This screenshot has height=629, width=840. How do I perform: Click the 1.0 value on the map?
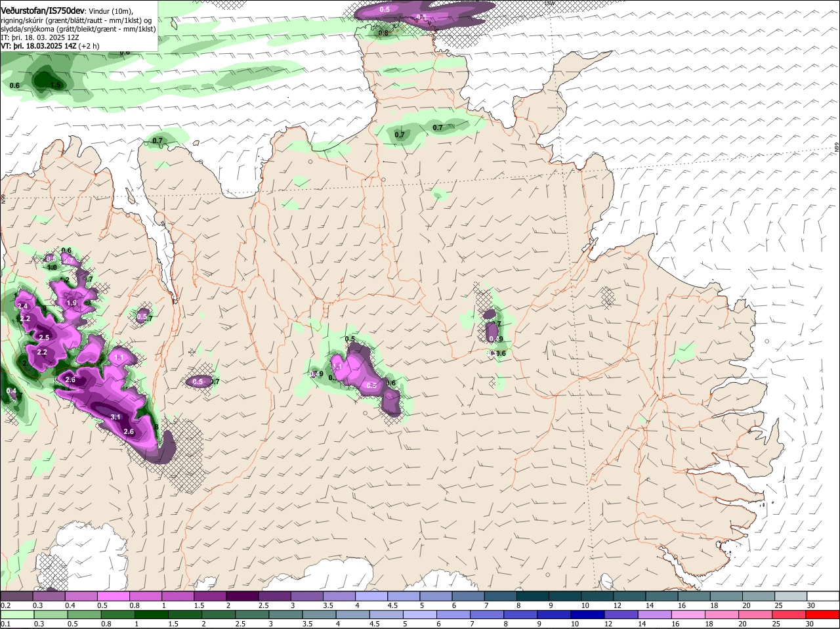(52, 267)
